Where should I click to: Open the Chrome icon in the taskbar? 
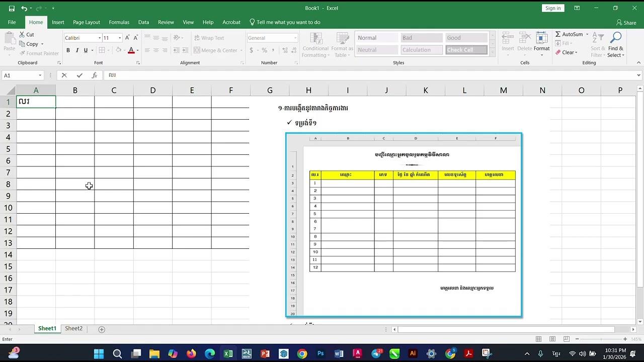[302, 353]
